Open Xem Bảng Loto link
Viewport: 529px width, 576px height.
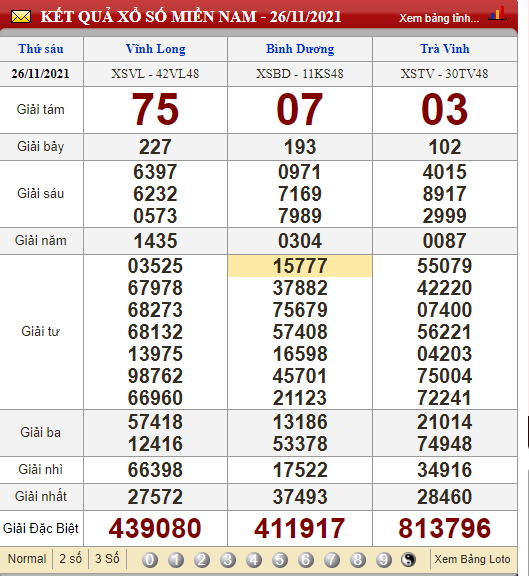tap(472, 559)
